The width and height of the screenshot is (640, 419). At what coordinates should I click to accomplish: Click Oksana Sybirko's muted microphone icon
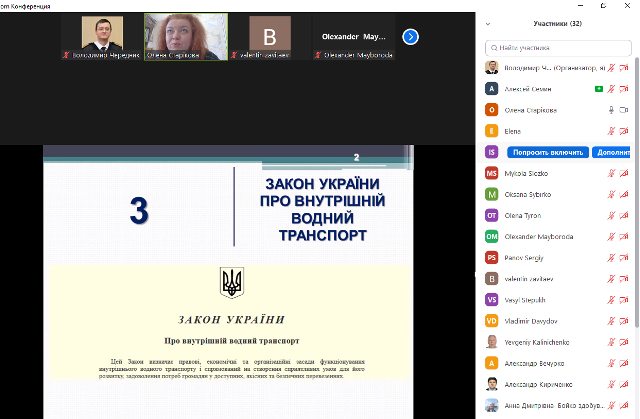click(x=610, y=194)
